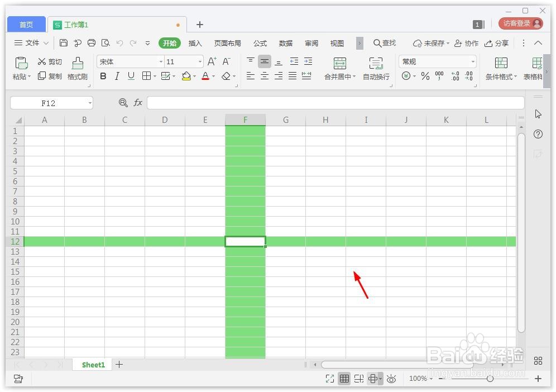Switch to the Formulas (公式) tab

click(x=260, y=44)
